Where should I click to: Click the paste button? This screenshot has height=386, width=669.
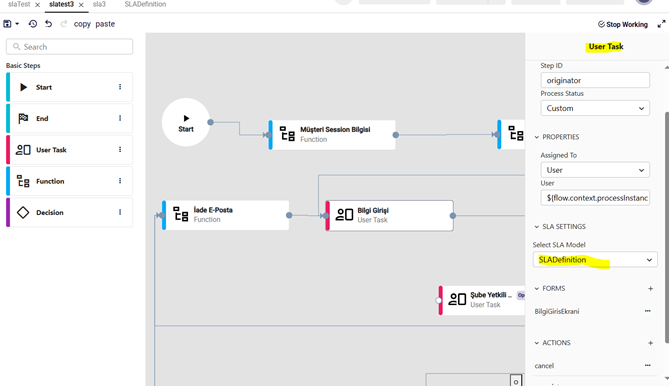pyautogui.click(x=105, y=24)
